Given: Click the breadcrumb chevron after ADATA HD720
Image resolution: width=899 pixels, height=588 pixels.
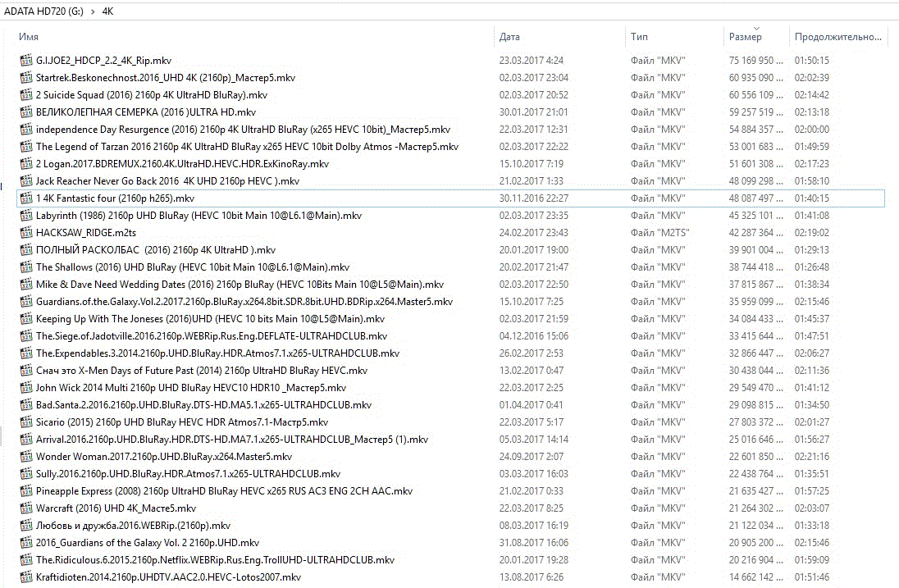Looking at the screenshot, I should pos(92,11).
